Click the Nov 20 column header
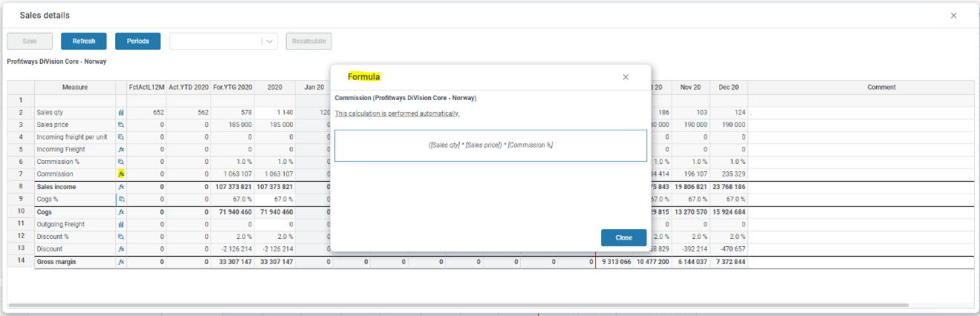 [691, 87]
